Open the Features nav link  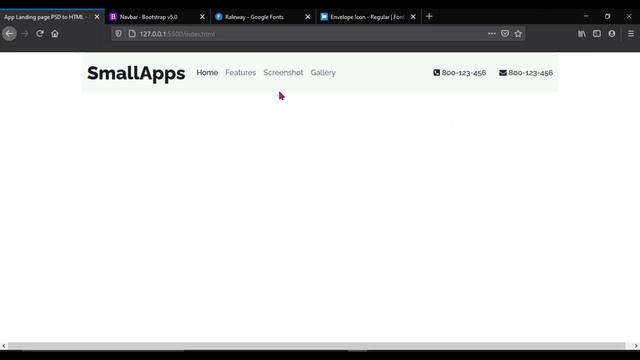point(240,73)
